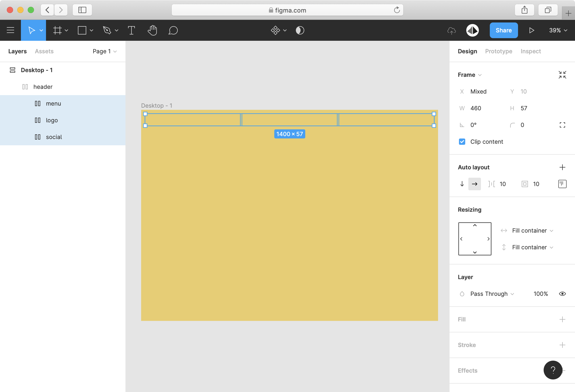Uncheck the Clip content checkbox

(462, 142)
